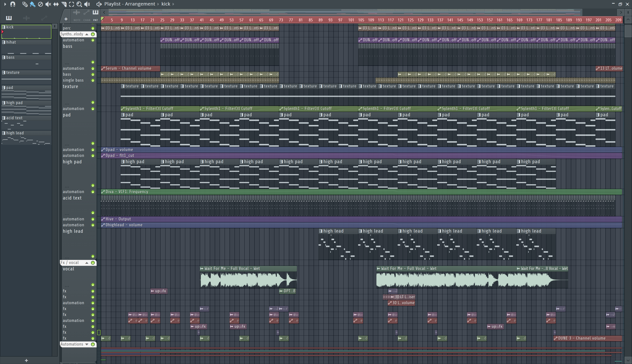This screenshot has width=632, height=364.
Task: Collapse the Synths..elody track group
Action: click(x=87, y=34)
